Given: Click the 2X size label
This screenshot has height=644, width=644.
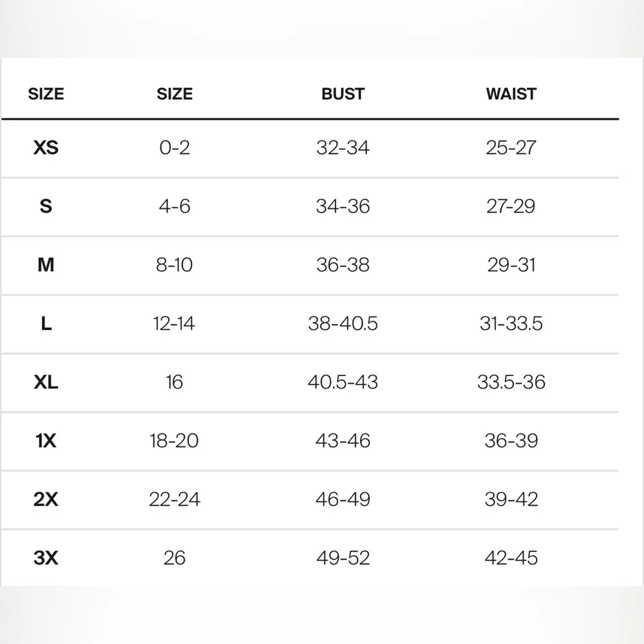Looking at the screenshot, I should pos(46,499).
